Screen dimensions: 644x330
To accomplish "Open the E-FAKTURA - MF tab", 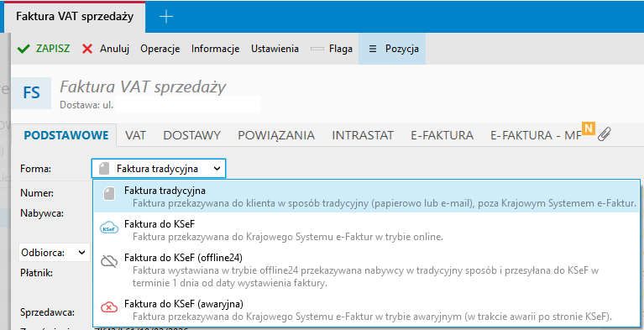I will point(537,135).
